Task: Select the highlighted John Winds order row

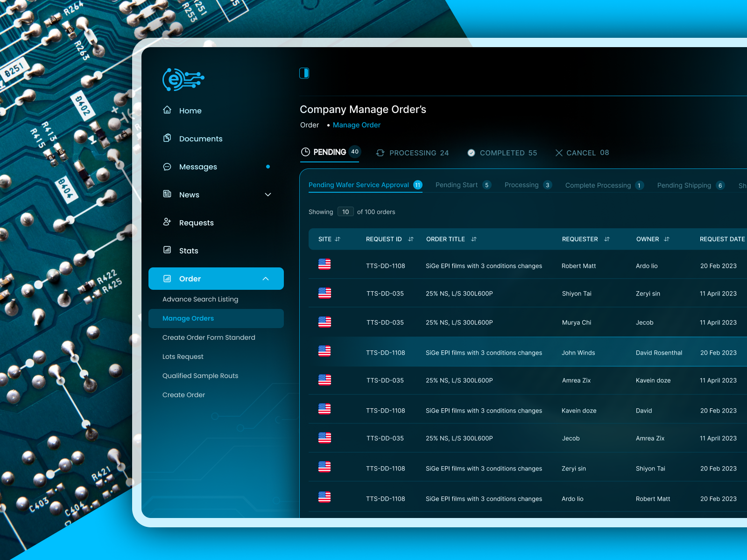Action: (514, 352)
